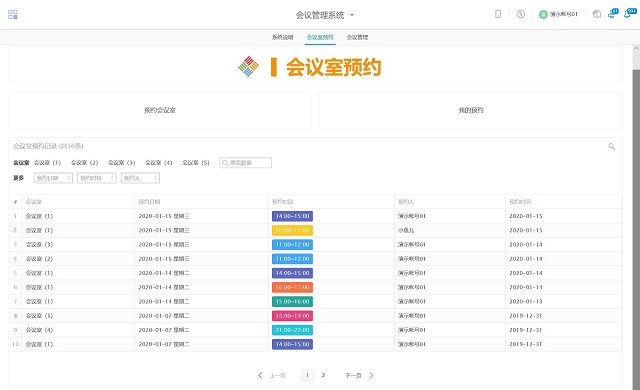640x390 pixels.
Task: Click the colorful diamond logo
Action: click(249, 66)
